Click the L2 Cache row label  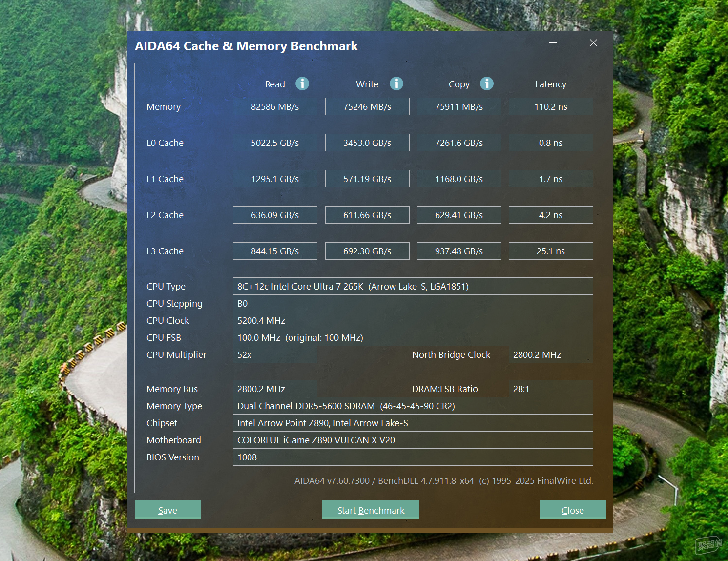pos(165,215)
